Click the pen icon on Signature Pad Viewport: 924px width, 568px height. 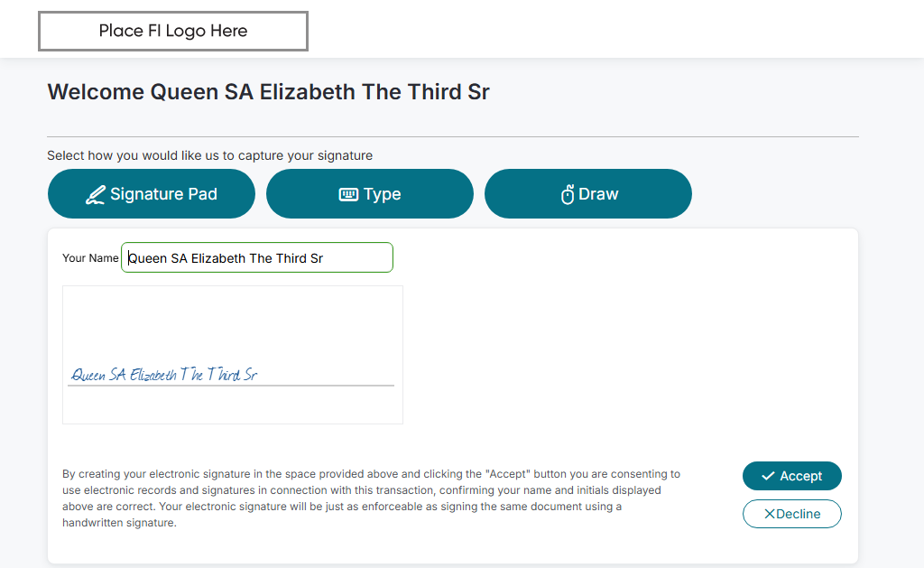click(x=95, y=194)
